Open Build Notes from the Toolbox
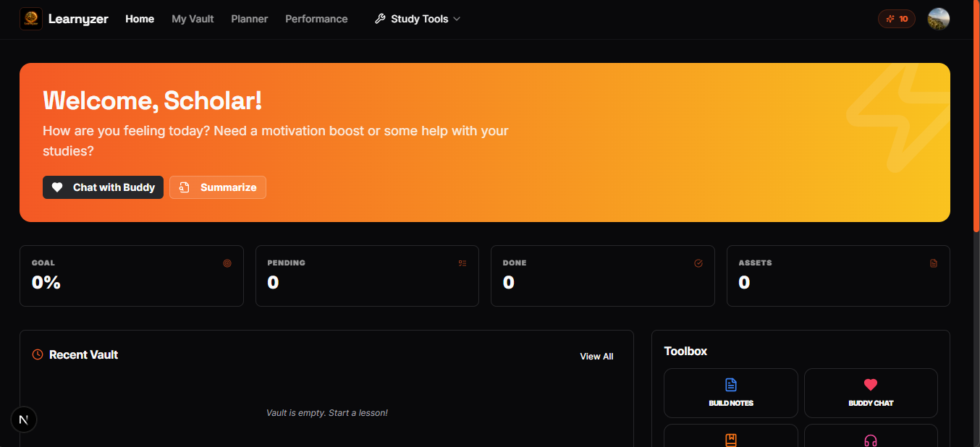The image size is (980, 447). (730, 393)
